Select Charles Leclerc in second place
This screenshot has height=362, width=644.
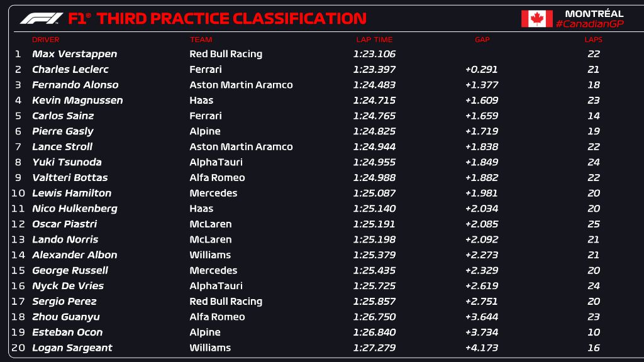[70, 70]
